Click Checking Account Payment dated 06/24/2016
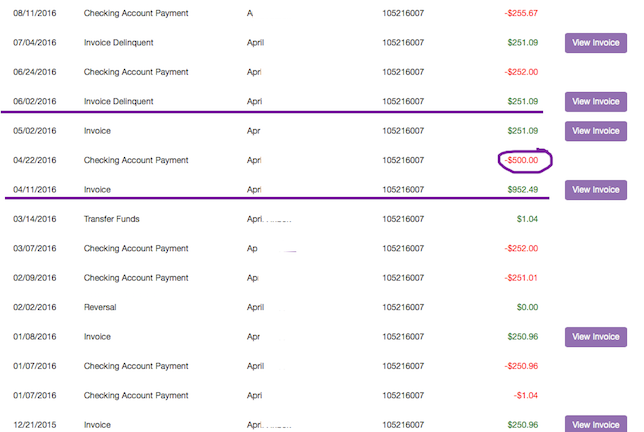The width and height of the screenshot is (644, 432). 136,72
